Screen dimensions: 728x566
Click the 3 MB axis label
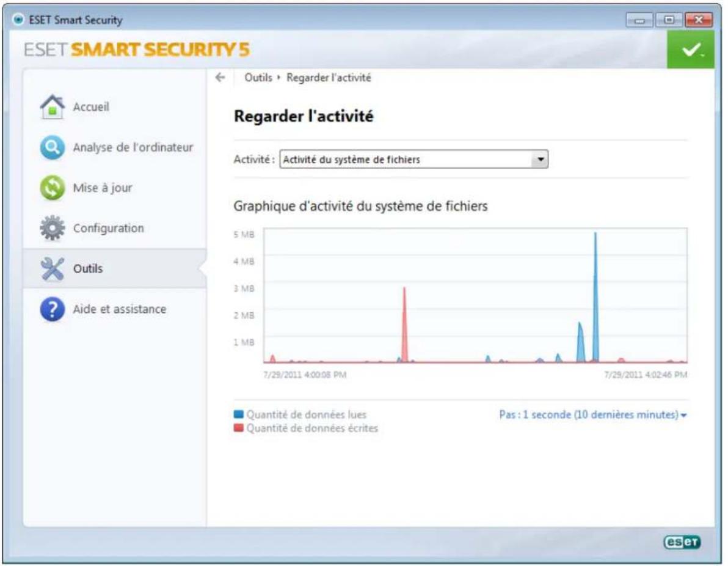244,289
